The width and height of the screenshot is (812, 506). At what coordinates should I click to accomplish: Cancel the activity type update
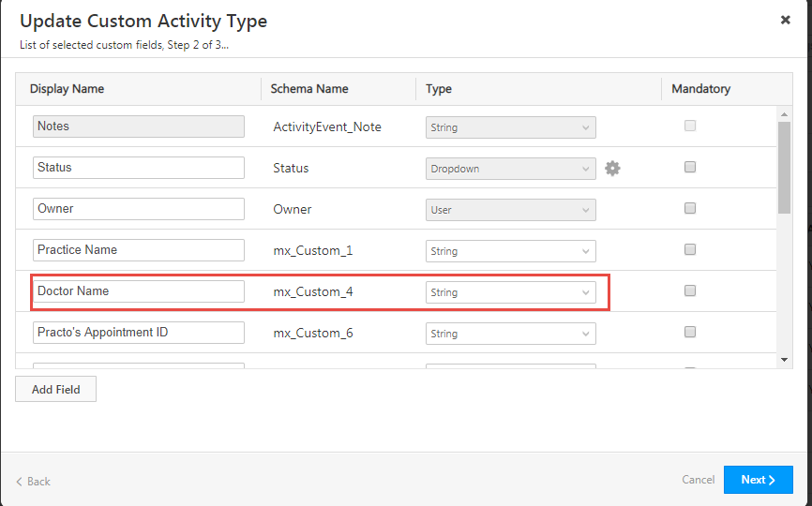tap(698, 480)
